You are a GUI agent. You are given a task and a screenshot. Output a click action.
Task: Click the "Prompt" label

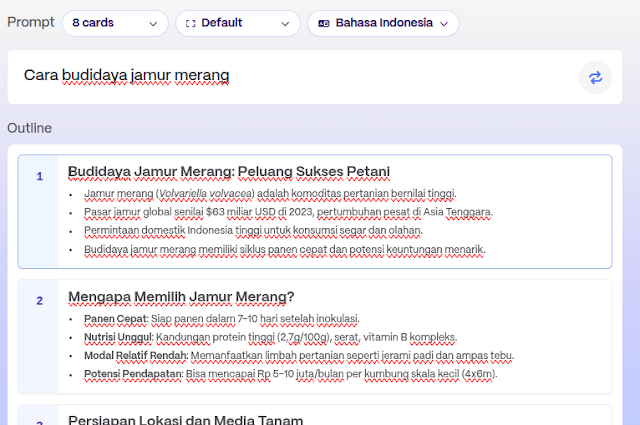tap(31, 22)
